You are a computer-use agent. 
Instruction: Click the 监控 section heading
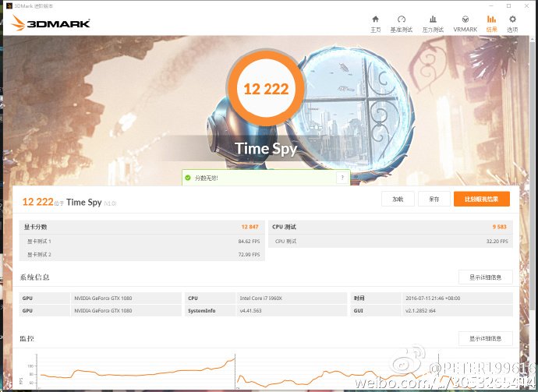[27, 338]
